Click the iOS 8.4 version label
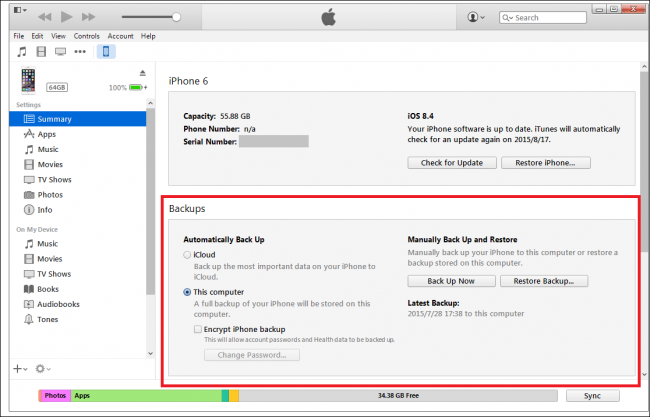Viewport: 650px width, 417px height. [x=420, y=116]
